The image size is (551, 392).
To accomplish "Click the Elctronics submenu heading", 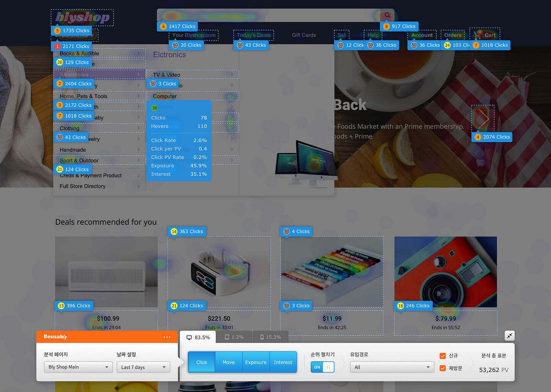I will click(x=170, y=55).
